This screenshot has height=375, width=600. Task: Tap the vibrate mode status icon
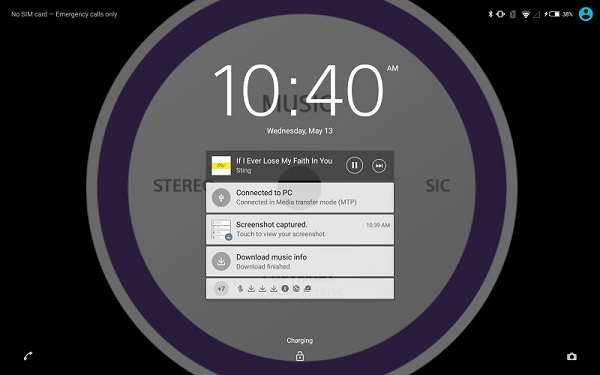(x=500, y=14)
